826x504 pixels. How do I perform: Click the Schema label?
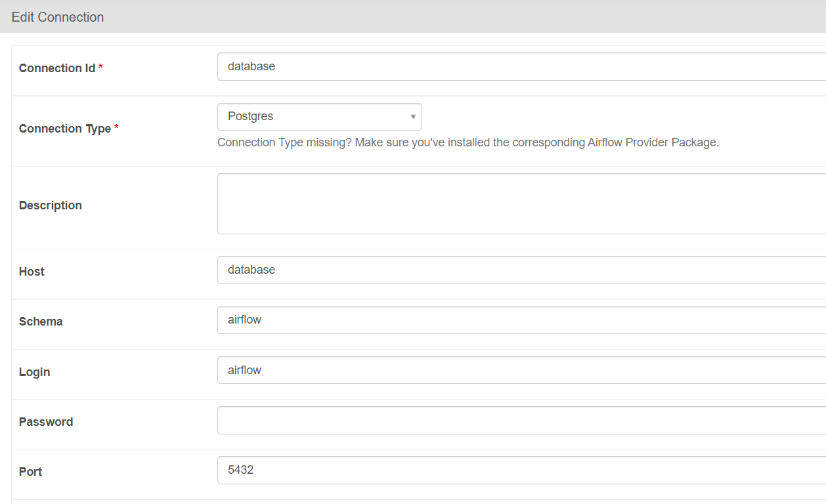(41, 322)
